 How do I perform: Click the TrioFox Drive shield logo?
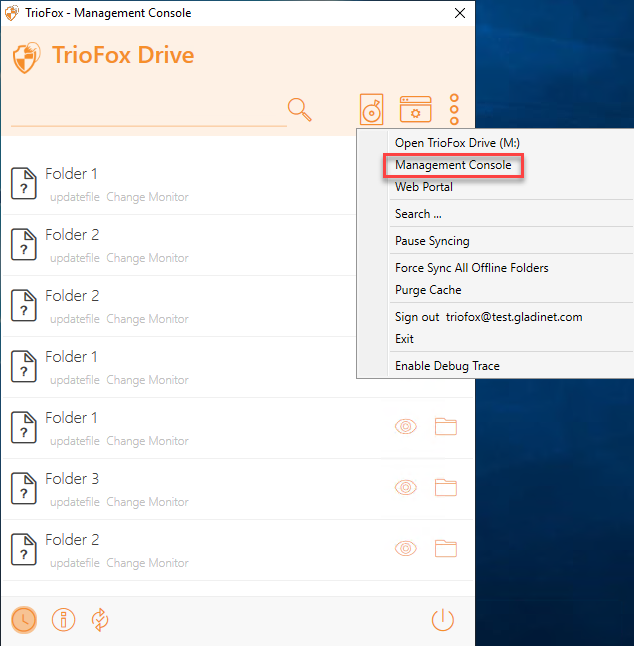26,58
